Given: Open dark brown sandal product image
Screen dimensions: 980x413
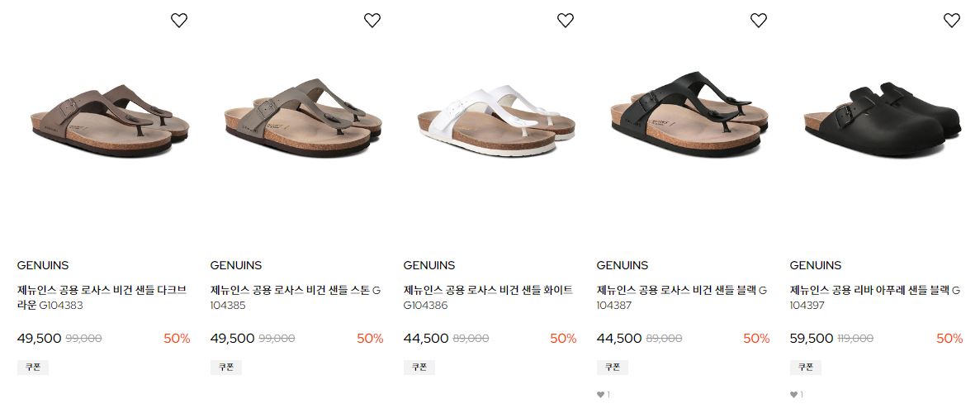Looking at the screenshot, I should point(110,121).
